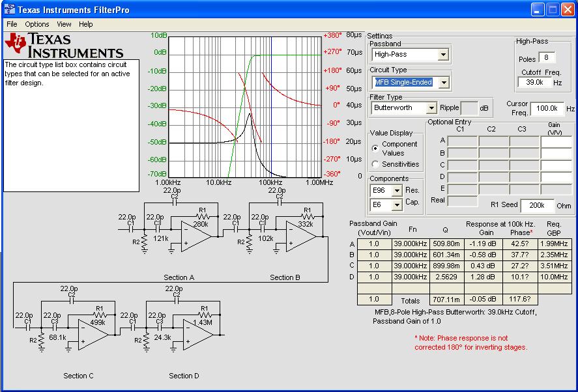578x392 pixels.
Task: Click the Optional Entry Real field
Action: pyautogui.click(x=463, y=201)
